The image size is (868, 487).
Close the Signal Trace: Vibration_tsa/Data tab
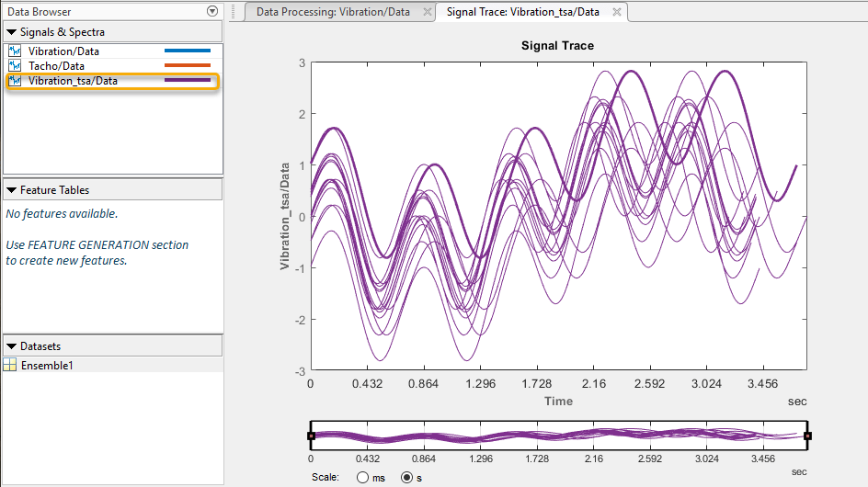pos(617,12)
